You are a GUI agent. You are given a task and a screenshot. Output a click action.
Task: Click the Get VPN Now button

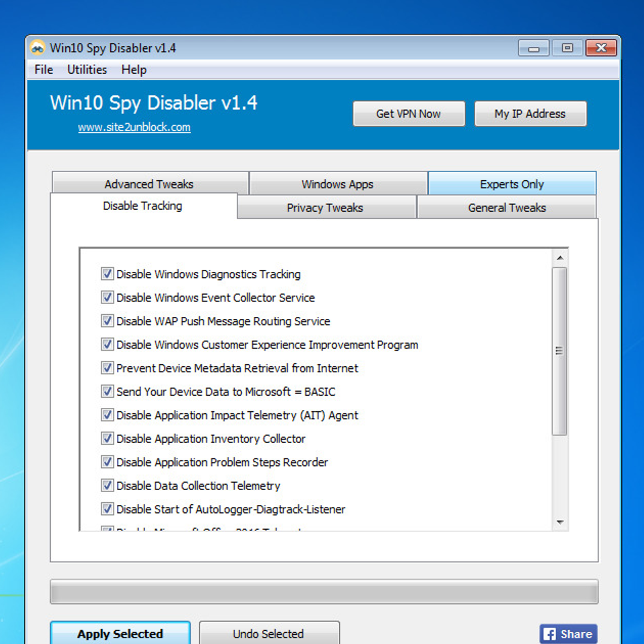[409, 114]
